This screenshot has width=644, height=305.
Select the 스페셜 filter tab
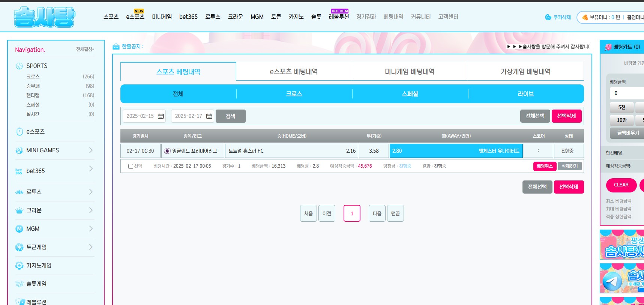410,94
